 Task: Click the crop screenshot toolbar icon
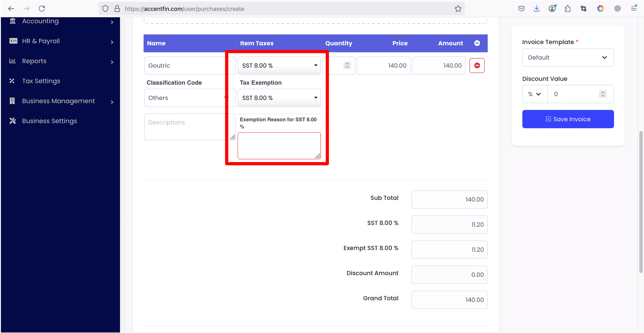583,9
